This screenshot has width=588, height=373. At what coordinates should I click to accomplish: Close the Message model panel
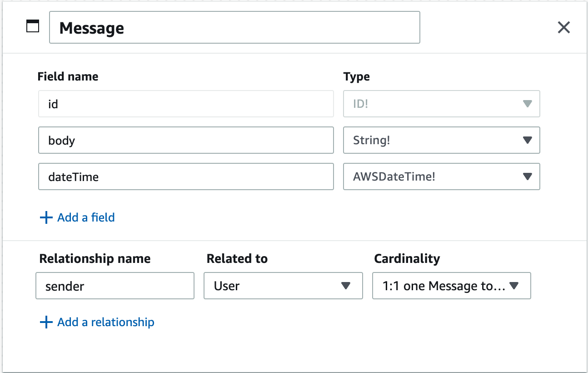[x=564, y=28]
